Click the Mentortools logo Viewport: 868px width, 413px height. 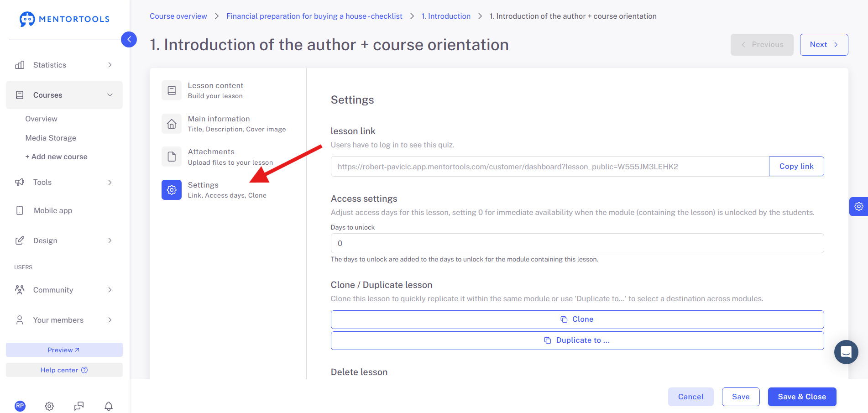pos(64,19)
